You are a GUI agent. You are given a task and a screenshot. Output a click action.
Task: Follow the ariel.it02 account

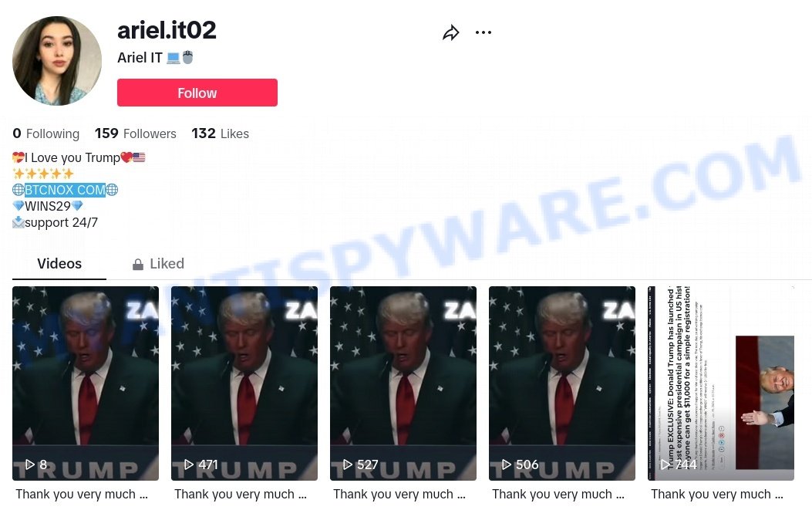coord(197,93)
